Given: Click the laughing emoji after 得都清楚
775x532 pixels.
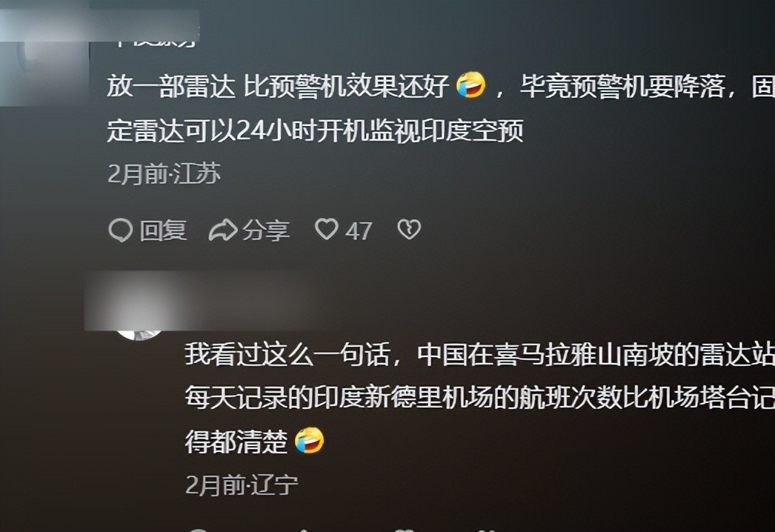Looking at the screenshot, I should (x=310, y=441).
